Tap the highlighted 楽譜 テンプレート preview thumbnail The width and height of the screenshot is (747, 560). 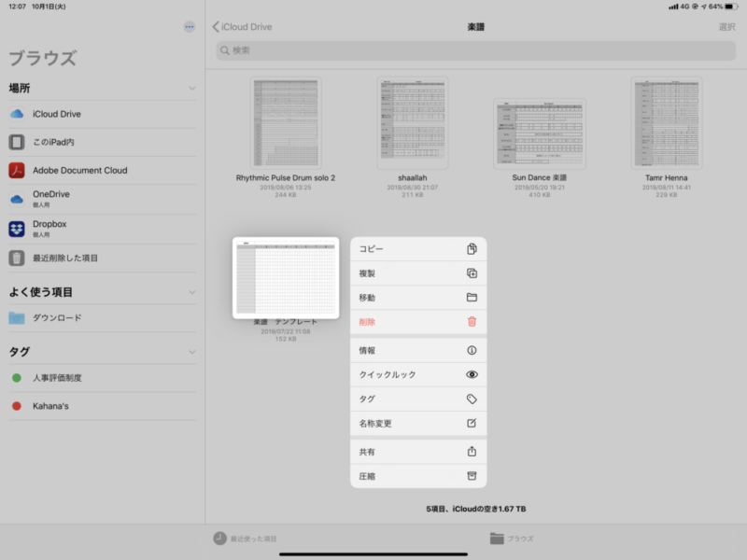coord(286,277)
